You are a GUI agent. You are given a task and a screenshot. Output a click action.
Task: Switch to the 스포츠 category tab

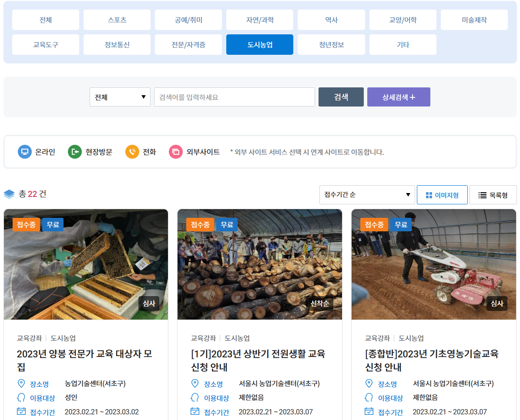[x=117, y=20]
